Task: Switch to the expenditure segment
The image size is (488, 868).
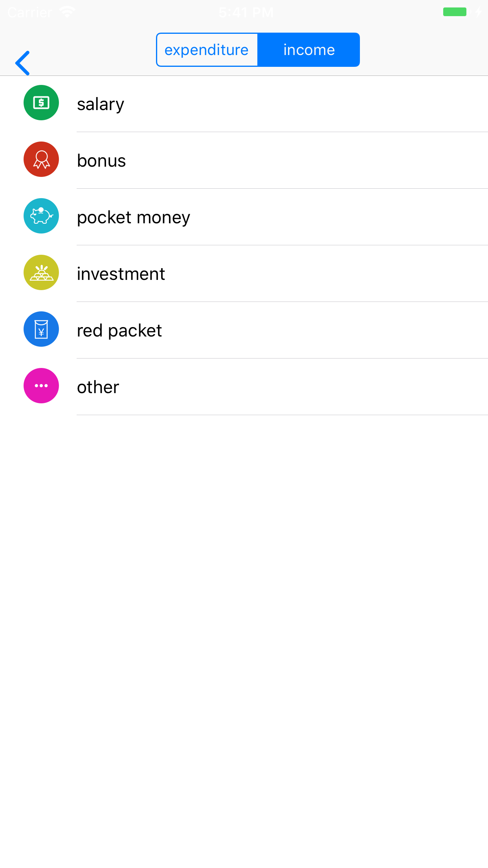Action: [x=207, y=50]
